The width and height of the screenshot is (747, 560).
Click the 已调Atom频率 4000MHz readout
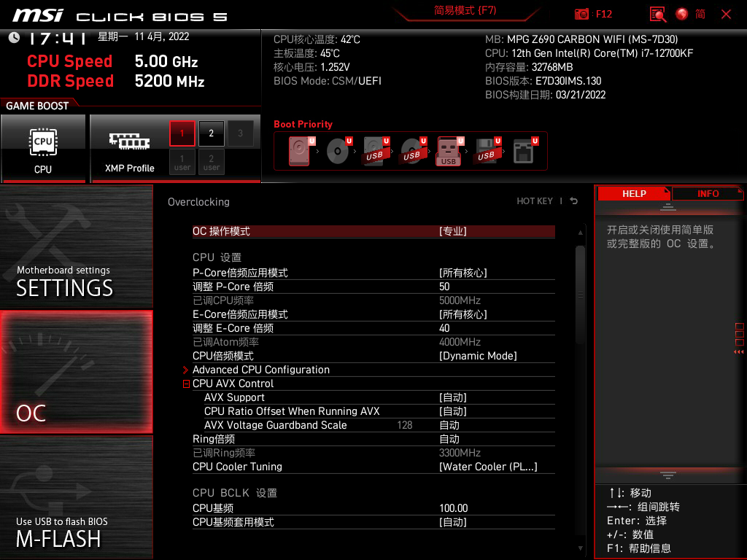coord(373,342)
